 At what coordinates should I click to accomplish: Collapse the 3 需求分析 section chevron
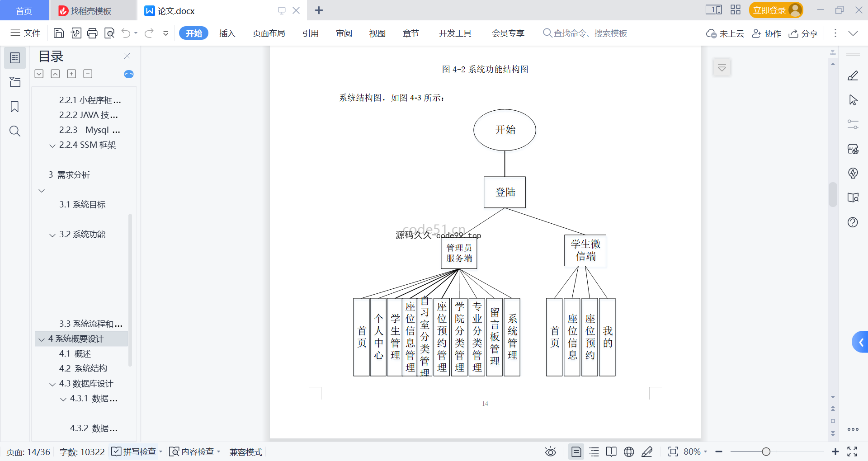[x=42, y=191]
